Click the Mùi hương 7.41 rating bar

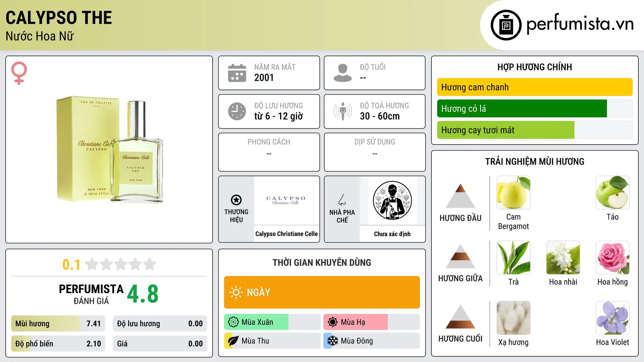[x=58, y=324]
